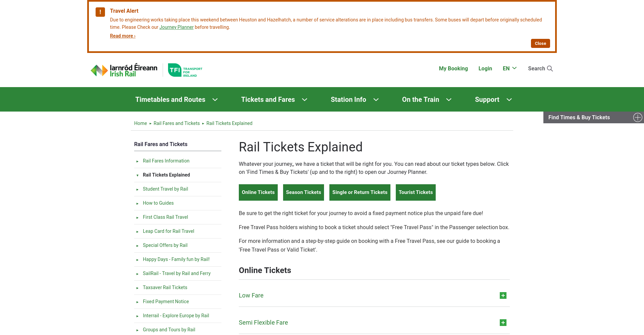The height and width of the screenshot is (335, 644).
Task: Open Station Info menu
Action: pyautogui.click(x=355, y=99)
